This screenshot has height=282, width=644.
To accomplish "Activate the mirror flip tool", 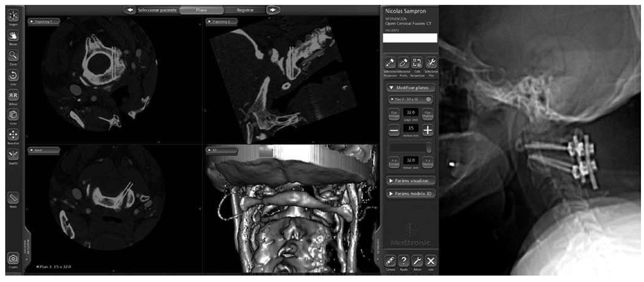I will (13, 95).
